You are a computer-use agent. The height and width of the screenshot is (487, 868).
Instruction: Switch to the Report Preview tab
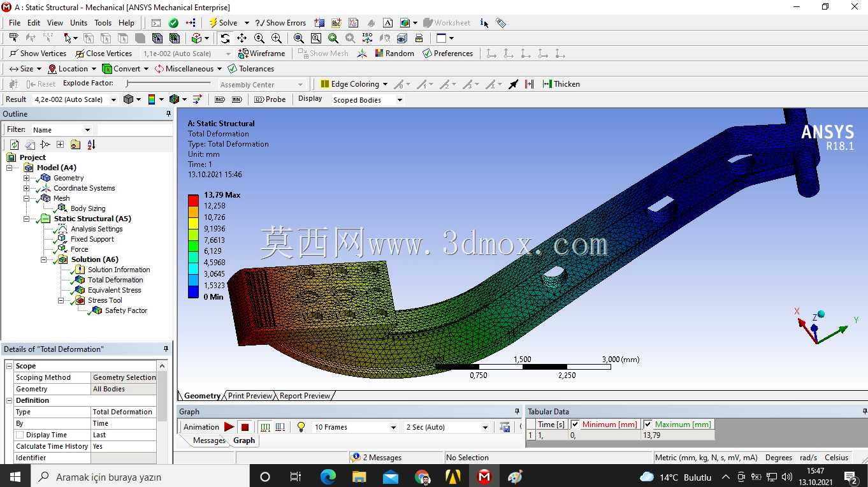pos(305,396)
